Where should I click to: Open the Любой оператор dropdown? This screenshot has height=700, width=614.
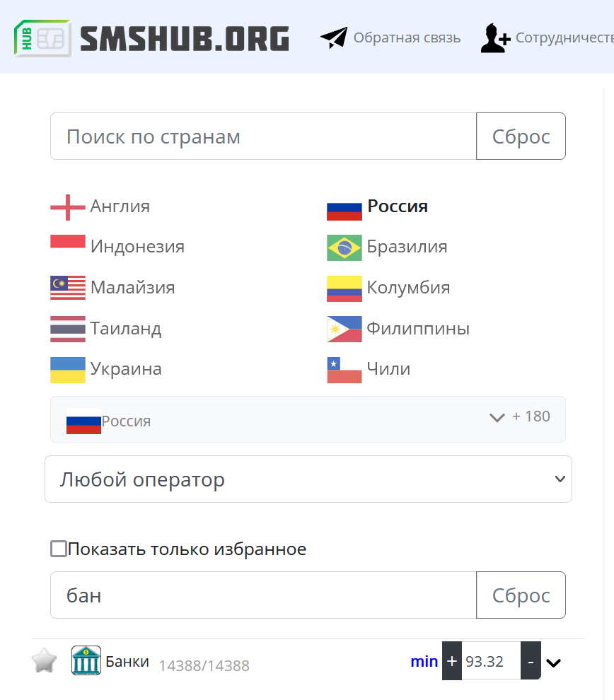click(x=308, y=479)
